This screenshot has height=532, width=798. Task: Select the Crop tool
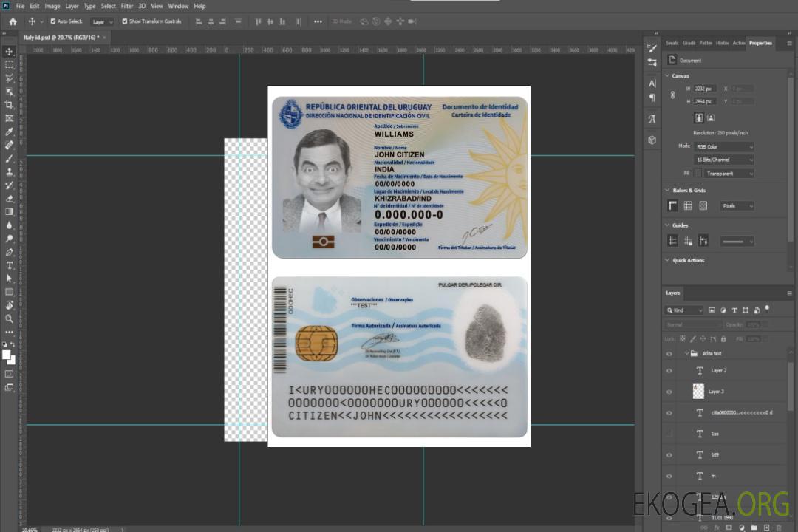coord(9,105)
